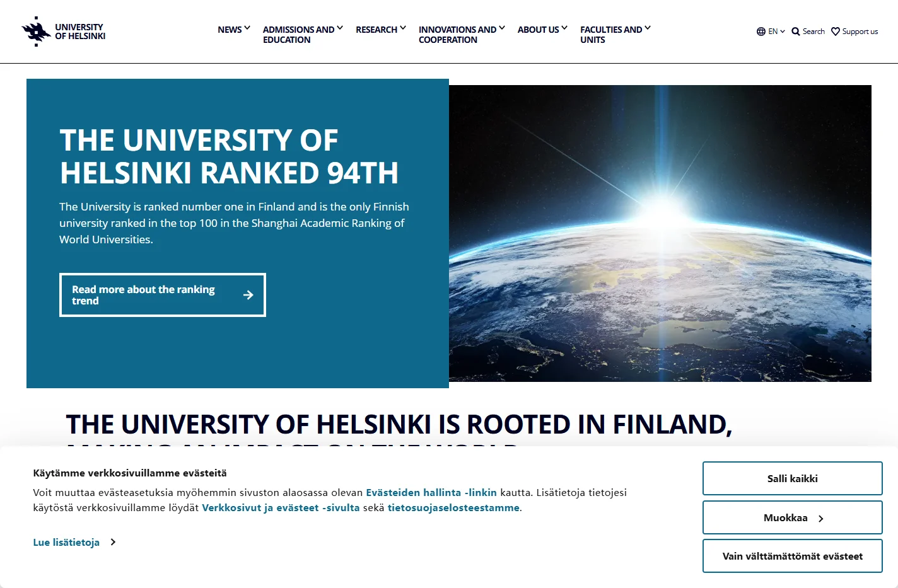Open the Verkkosivut ja evästeet -sivulta link
This screenshot has width=898, height=588.
point(281,508)
